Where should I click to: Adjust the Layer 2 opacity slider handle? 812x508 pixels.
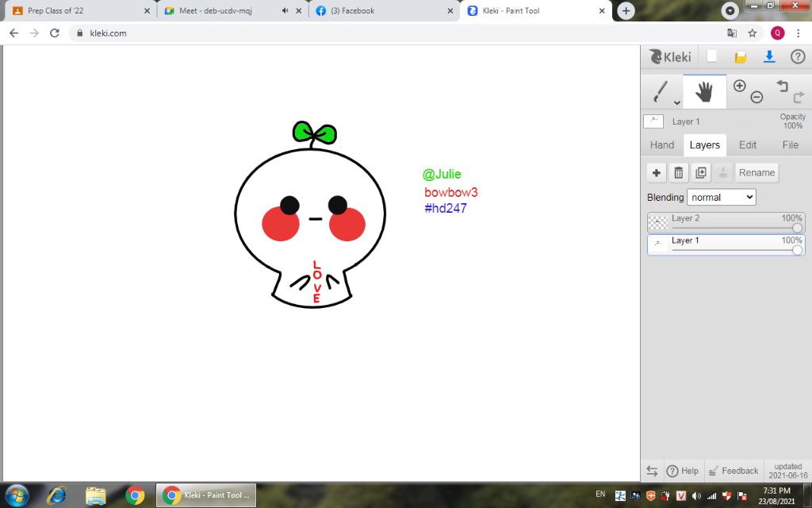point(797,228)
